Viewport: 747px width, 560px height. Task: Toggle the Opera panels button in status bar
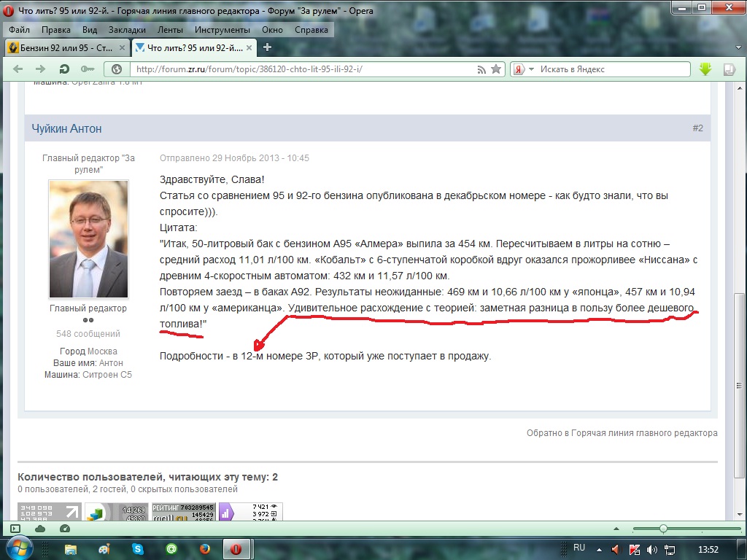coord(15,529)
